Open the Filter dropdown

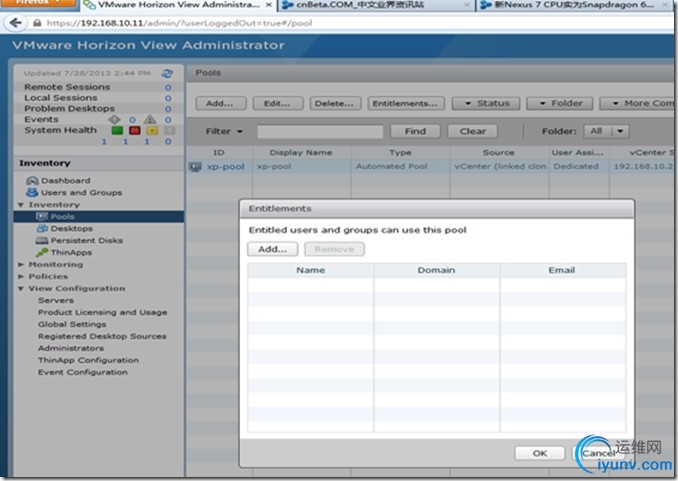(x=224, y=131)
